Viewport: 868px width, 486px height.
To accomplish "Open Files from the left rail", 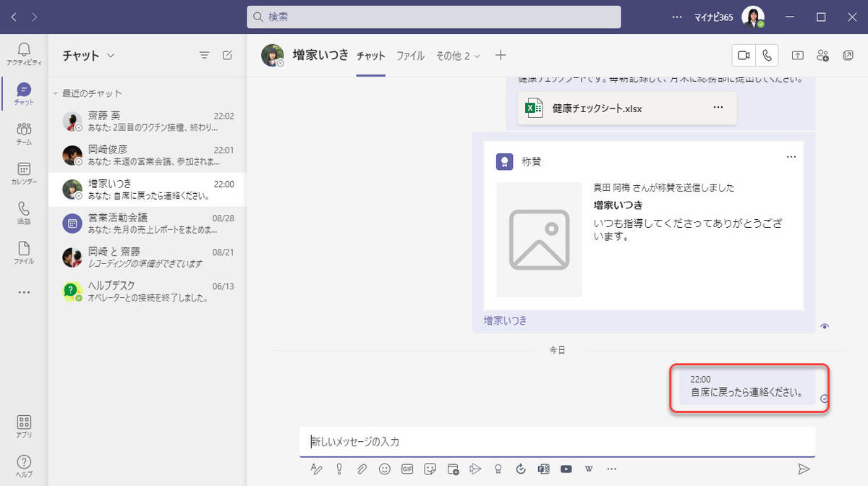I will pos(24,252).
